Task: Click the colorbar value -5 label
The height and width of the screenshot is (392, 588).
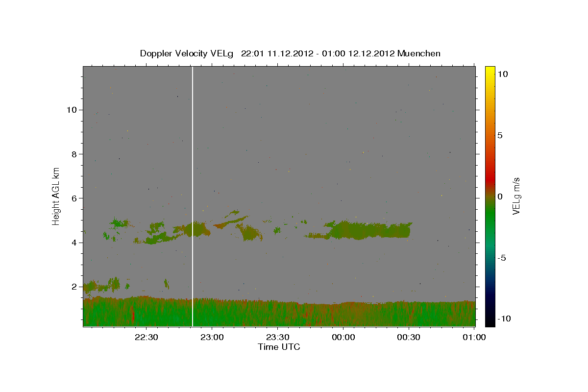Action: [502, 258]
